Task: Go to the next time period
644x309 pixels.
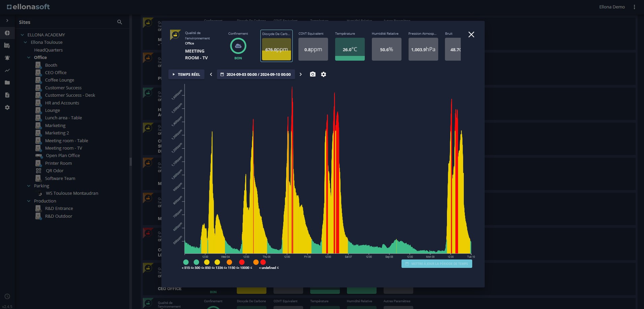Action: [301, 74]
